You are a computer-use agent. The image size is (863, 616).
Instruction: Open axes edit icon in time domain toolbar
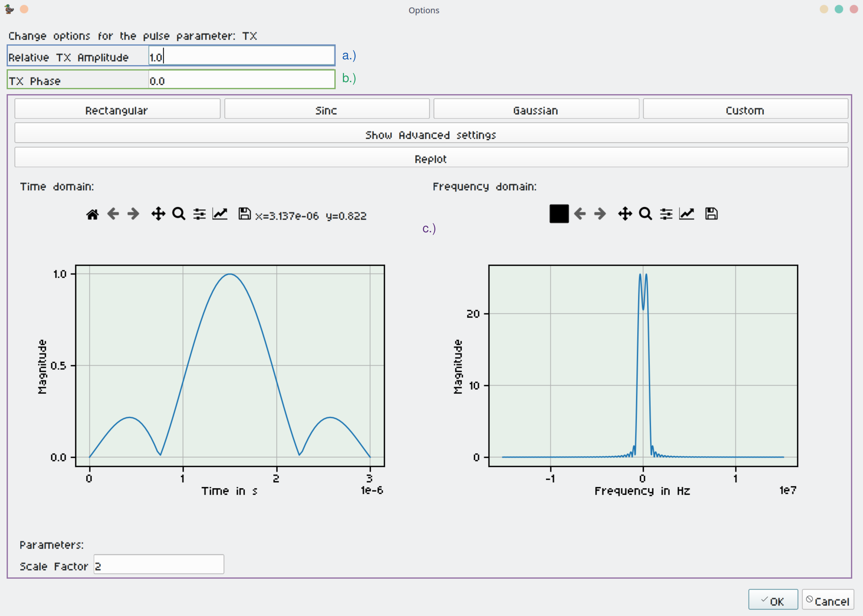click(x=220, y=214)
